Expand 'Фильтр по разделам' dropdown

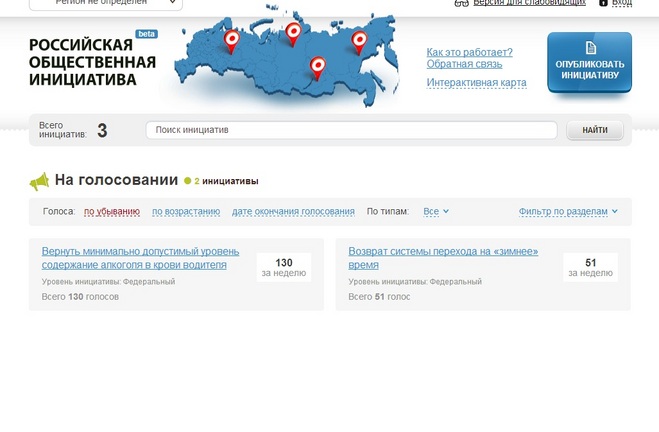(568, 211)
